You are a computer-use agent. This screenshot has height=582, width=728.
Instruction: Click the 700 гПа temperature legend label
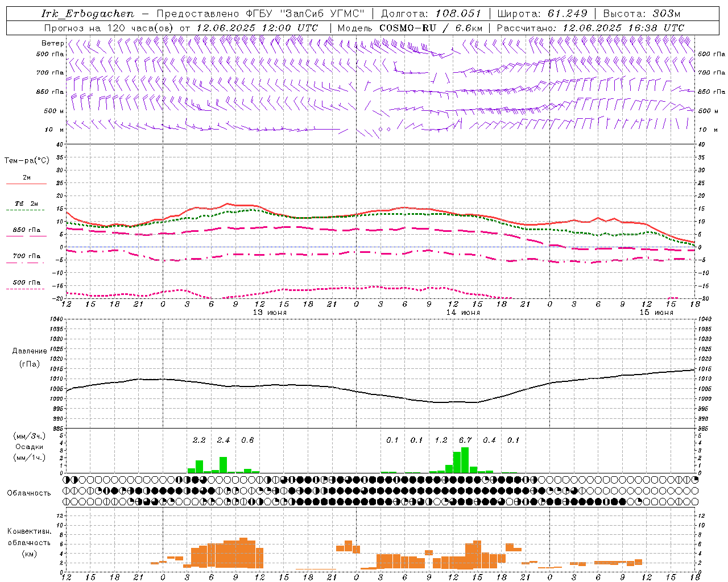27,256
